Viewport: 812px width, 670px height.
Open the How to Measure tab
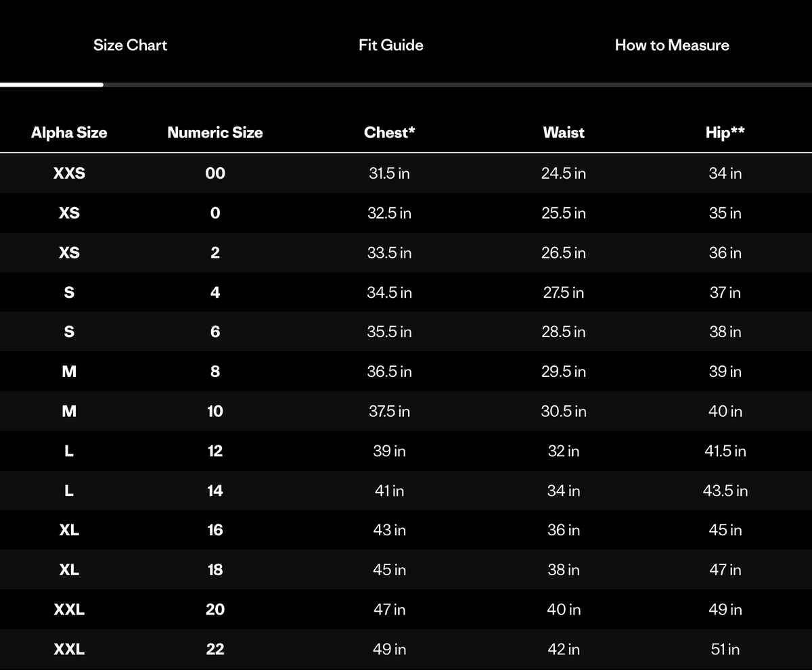(x=672, y=45)
